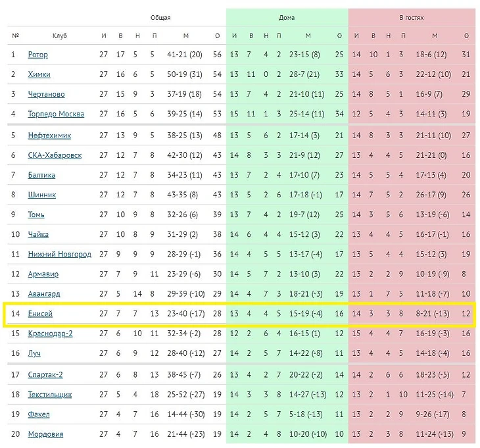The height and width of the screenshot is (448, 480).
Task: Open the Армавир team link
Action: [x=43, y=274]
